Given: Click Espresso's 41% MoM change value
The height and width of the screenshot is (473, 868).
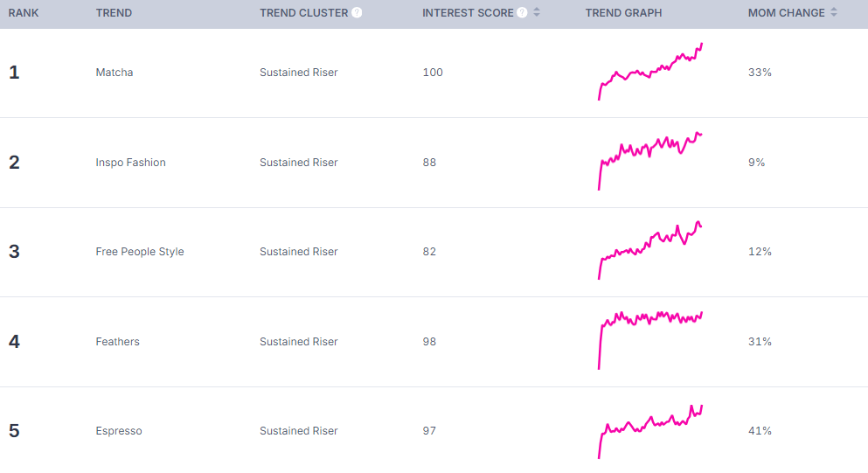Looking at the screenshot, I should tap(760, 431).
